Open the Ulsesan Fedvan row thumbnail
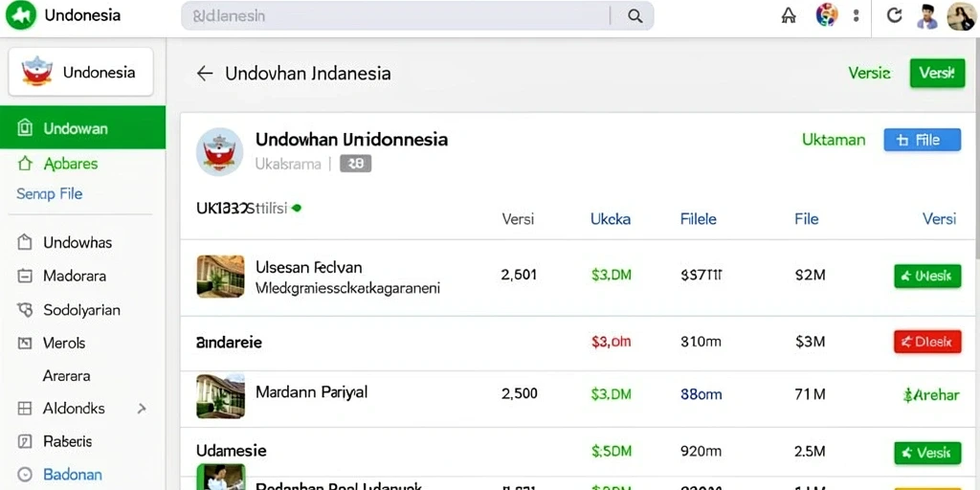 click(x=220, y=277)
